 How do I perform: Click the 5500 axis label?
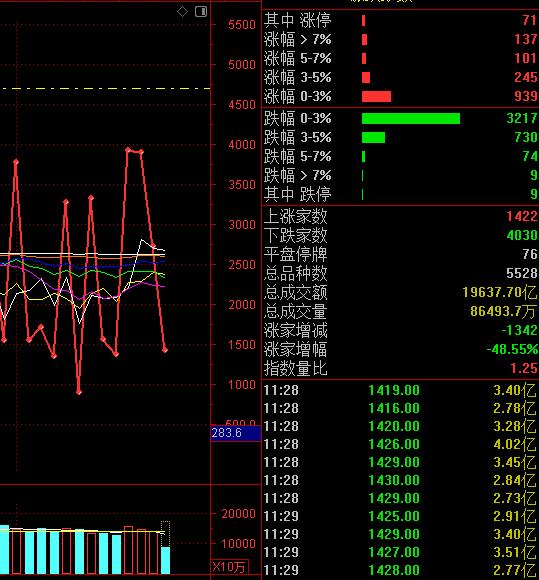(242, 25)
